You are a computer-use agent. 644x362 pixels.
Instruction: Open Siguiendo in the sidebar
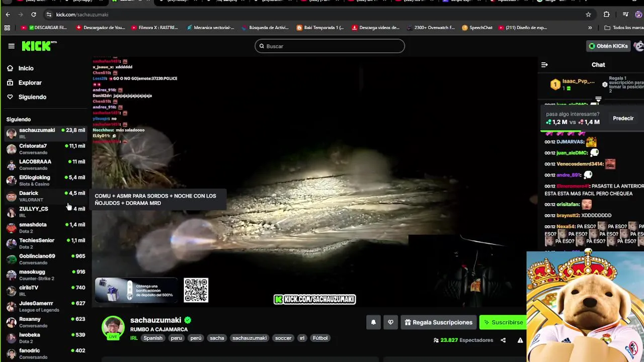[32, 97]
